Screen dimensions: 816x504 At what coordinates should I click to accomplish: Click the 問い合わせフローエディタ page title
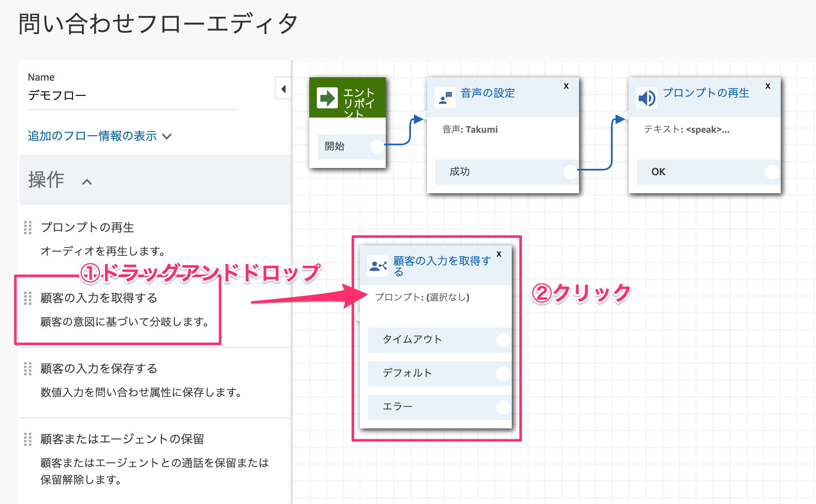coord(158,23)
